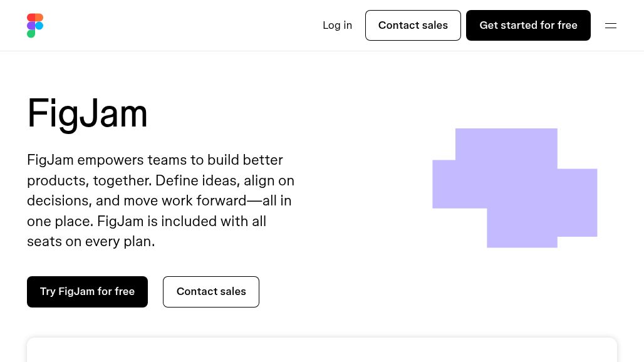This screenshot has height=362, width=644.
Task: Click the top square of the purple illustration
Action: tap(506, 144)
